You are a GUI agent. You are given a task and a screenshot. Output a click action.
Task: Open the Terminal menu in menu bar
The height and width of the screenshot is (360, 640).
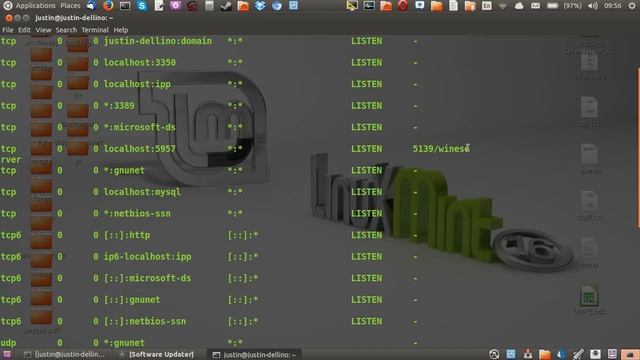click(95, 30)
